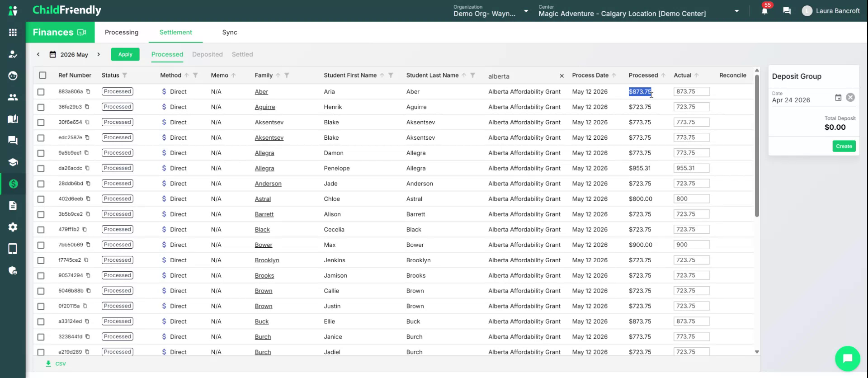The width and height of the screenshot is (868, 378).
Task: Open the tablet kiosk sidebar icon
Action: (x=13, y=249)
